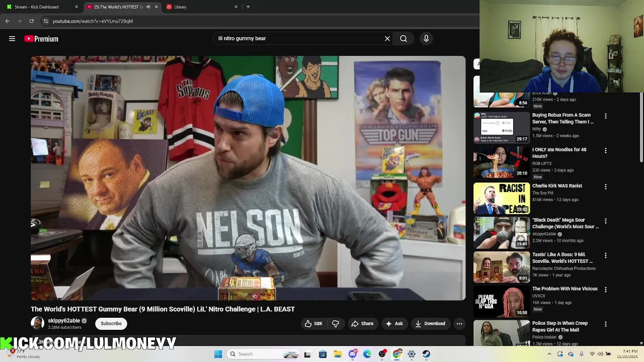This screenshot has height=362, width=644.
Task: Dislike the video with the thumbs-down
Action: pyautogui.click(x=336, y=324)
